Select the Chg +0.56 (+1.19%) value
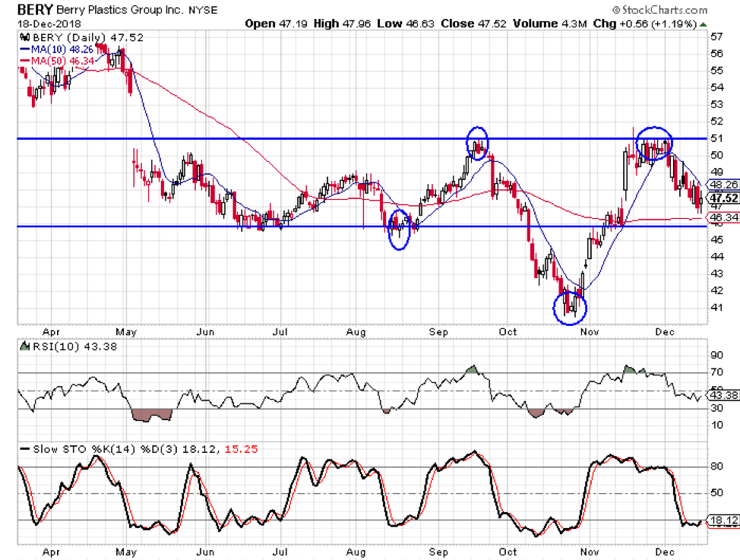The height and width of the screenshot is (560, 740). (645, 24)
